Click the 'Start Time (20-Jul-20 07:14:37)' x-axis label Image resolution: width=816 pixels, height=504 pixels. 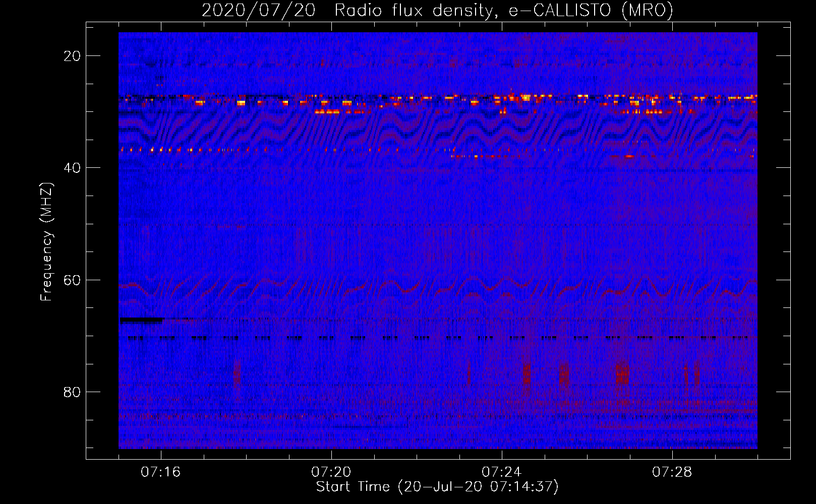tap(437, 487)
